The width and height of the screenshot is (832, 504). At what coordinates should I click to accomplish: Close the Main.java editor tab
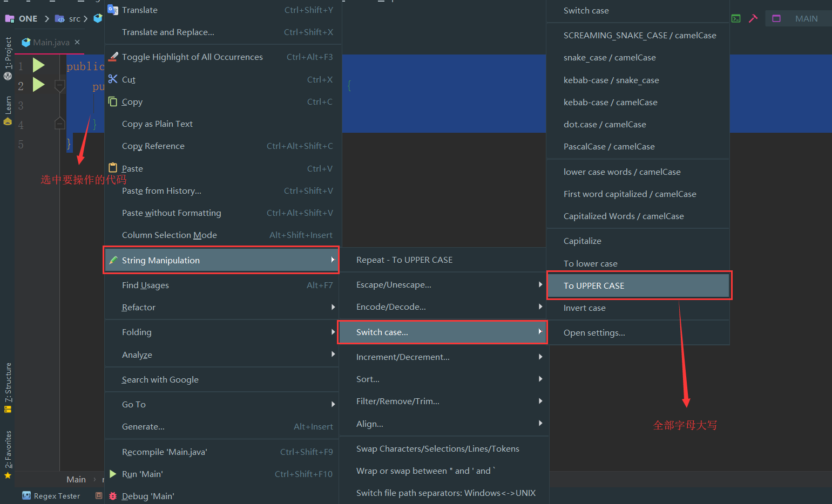(x=77, y=42)
